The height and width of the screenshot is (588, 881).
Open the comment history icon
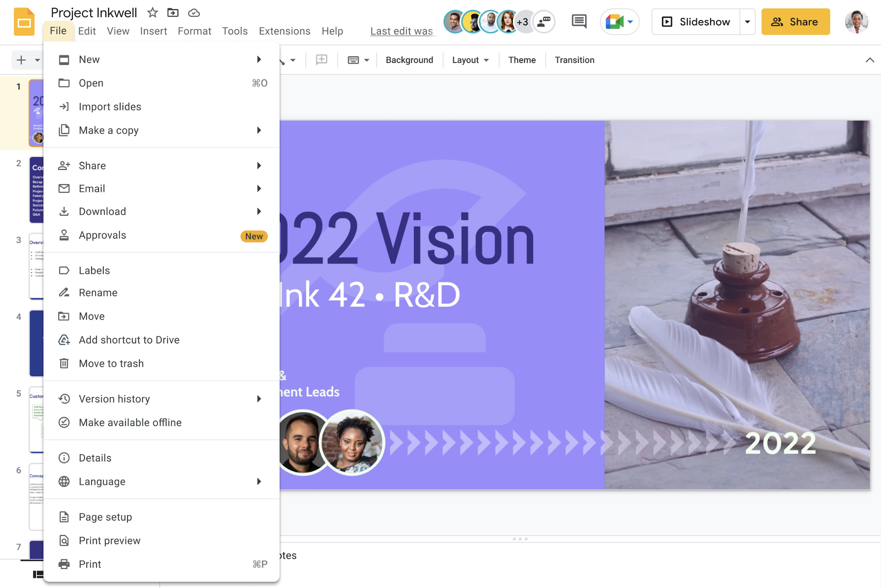(579, 22)
